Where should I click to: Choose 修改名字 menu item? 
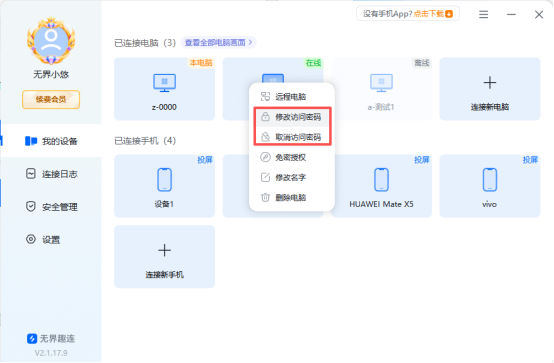292,177
